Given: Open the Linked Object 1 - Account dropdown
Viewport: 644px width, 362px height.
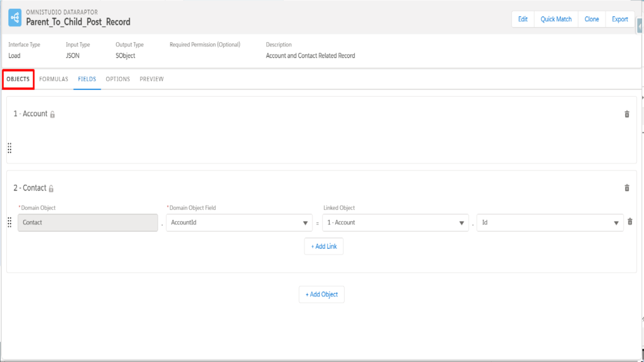Looking at the screenshot, I should pos(395,222).
